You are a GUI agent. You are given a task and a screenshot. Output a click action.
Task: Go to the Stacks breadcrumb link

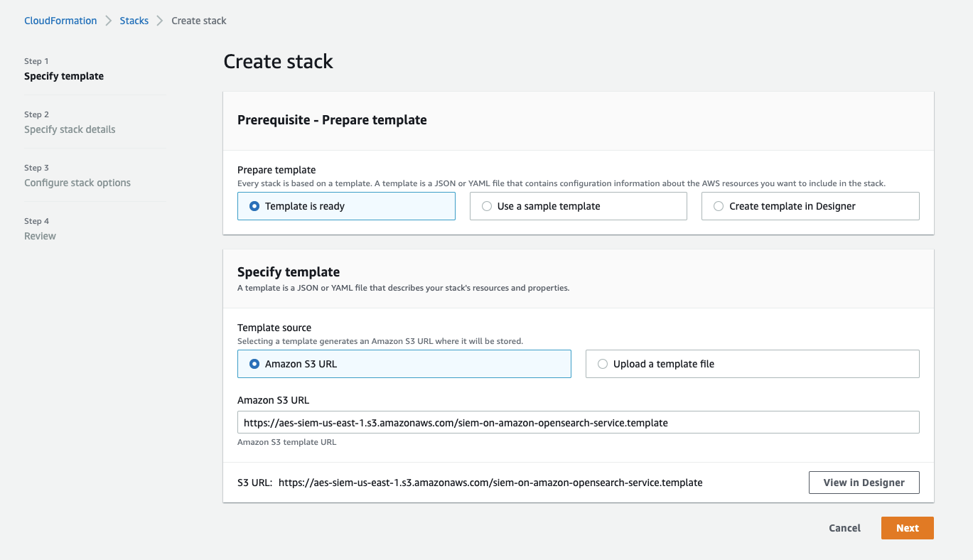tap(134, 21)
